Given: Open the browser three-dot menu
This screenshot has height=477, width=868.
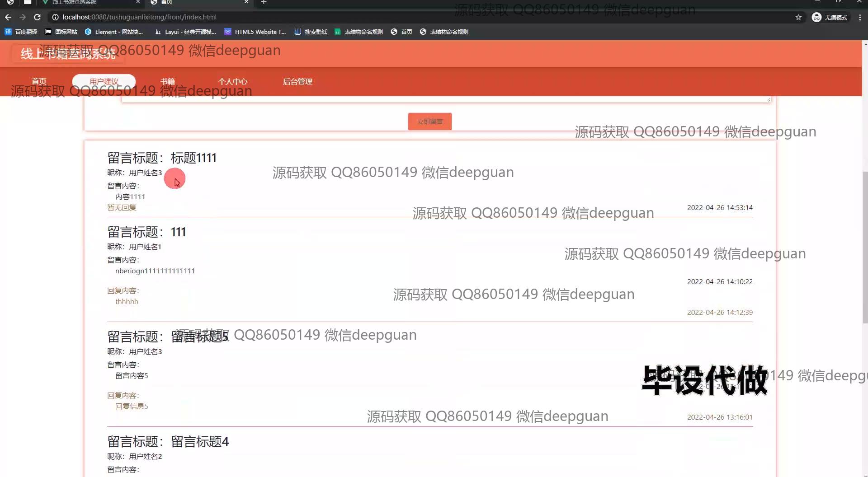Looking at the screenshot, I should 860,17.
